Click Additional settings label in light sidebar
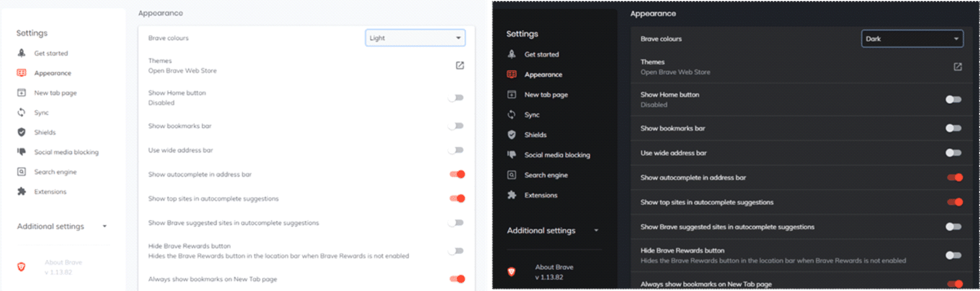This screenshot has width=980, height=291. coord(50,227)
